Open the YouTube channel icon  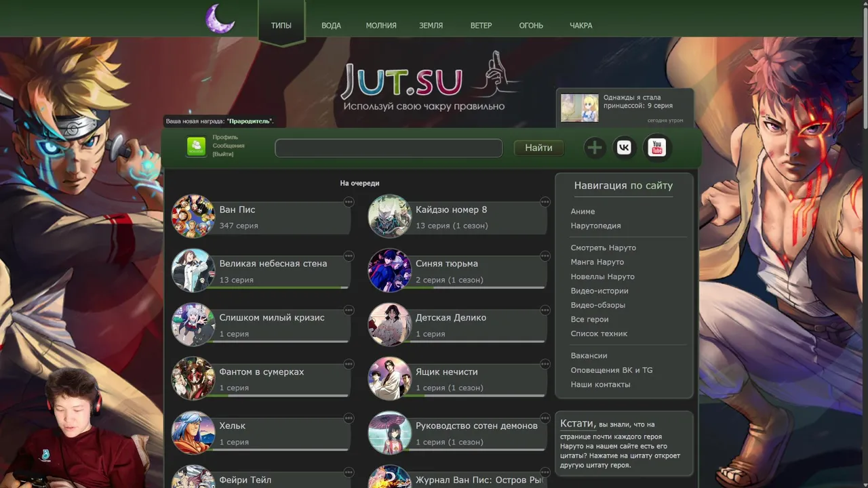click(656, 147)
